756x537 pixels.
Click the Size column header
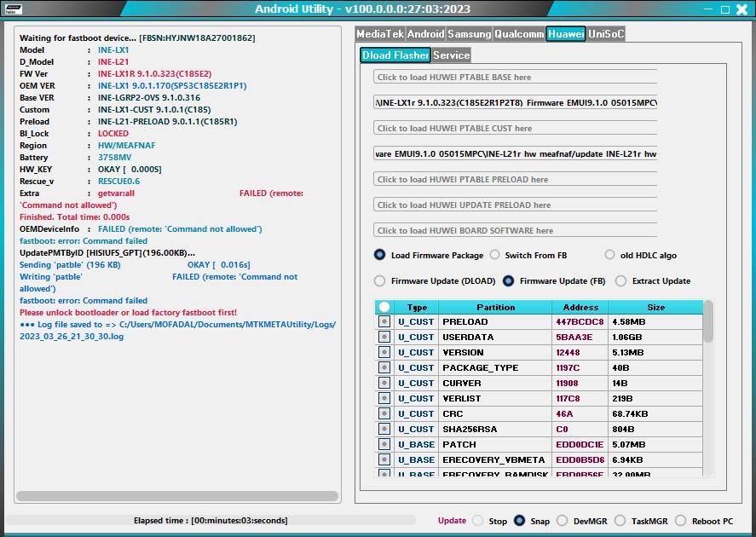click(655, 307)
